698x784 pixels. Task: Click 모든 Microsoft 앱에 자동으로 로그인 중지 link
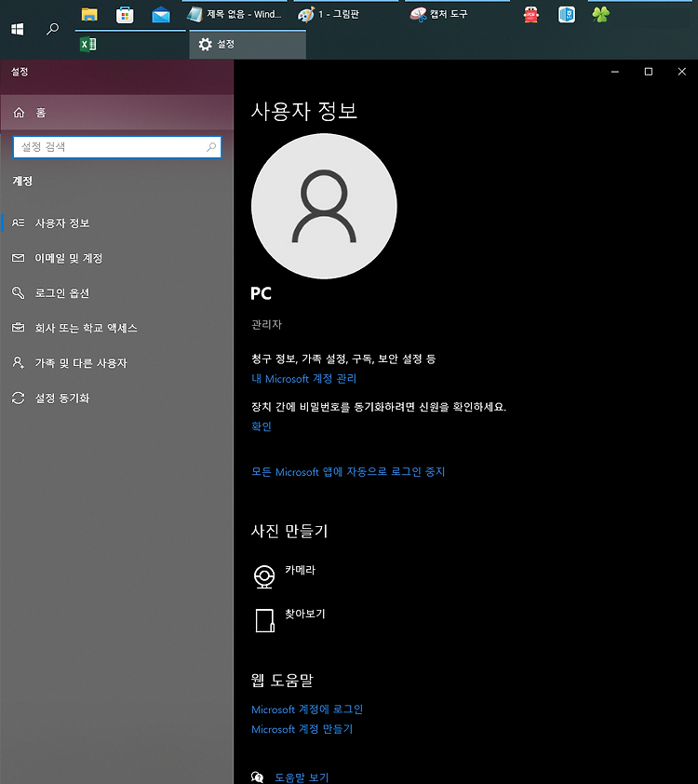pos(348,472)
